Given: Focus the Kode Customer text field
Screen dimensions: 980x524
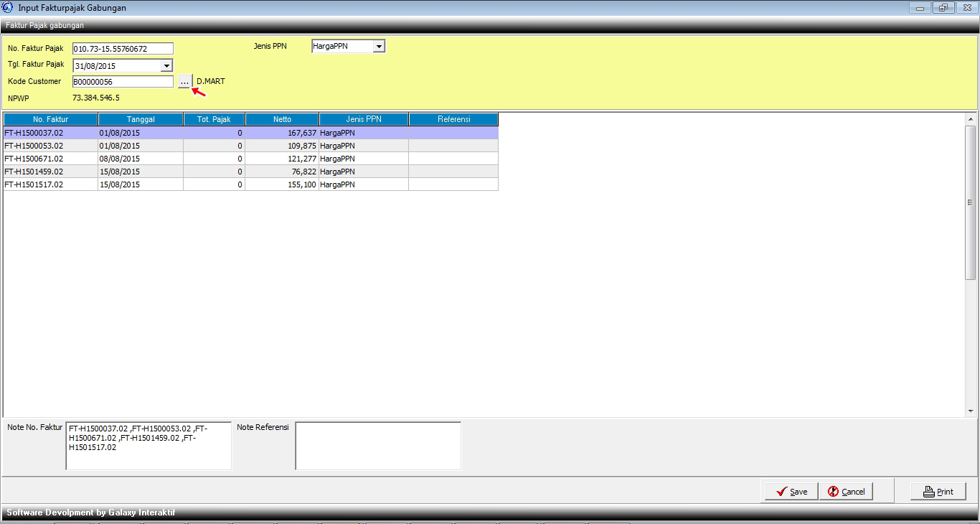Looking at the screenshot, I should pyautogui.click(x=123, y=82).
